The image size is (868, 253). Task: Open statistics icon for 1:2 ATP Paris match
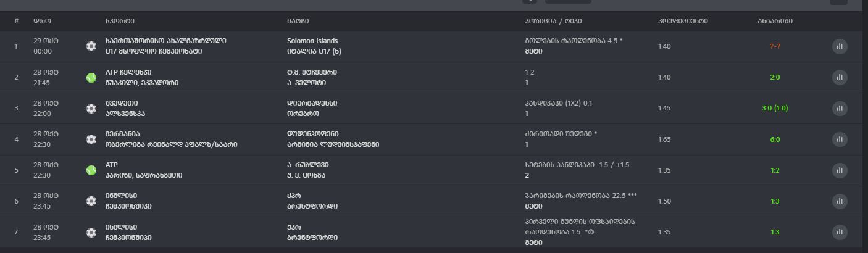839,170
